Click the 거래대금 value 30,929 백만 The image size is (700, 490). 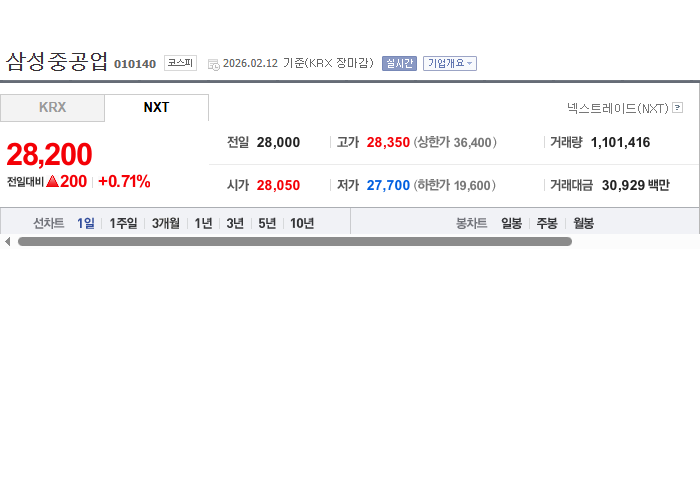click(x=636, y=185)
